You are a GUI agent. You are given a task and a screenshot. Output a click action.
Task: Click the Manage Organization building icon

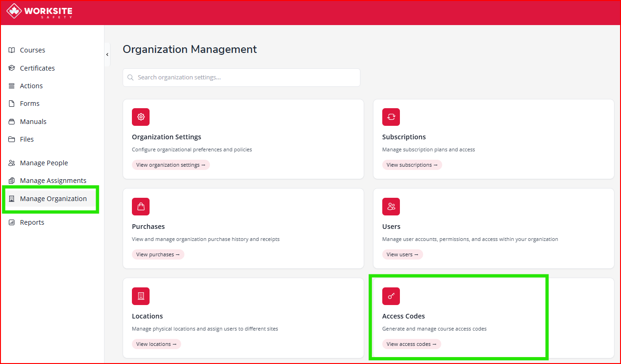click(x=12, y=199)
